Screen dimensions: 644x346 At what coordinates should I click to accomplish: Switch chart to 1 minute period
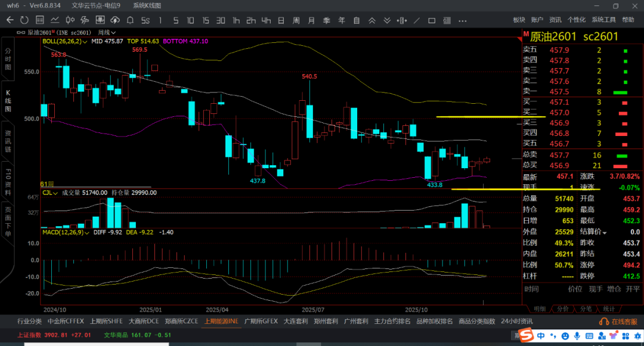160,20
